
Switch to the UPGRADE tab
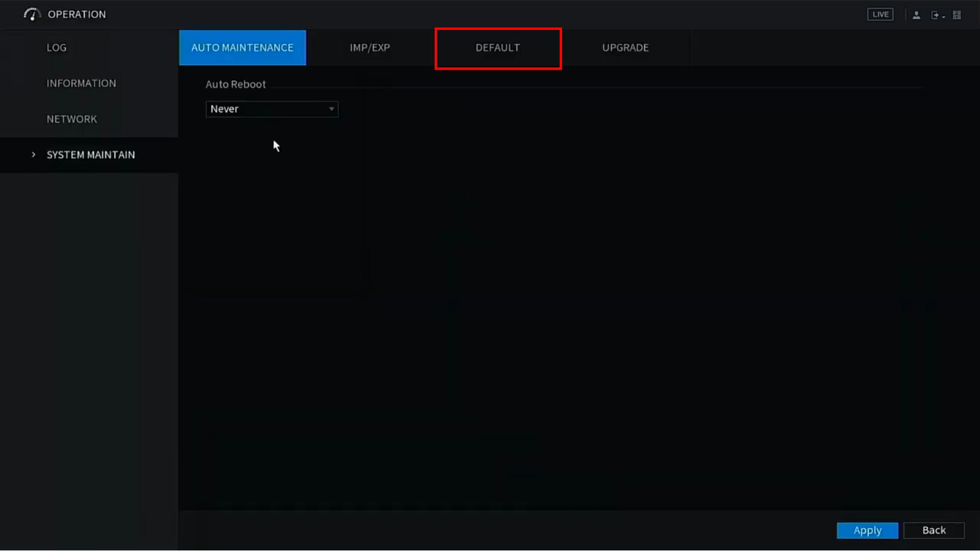[625, 48]
